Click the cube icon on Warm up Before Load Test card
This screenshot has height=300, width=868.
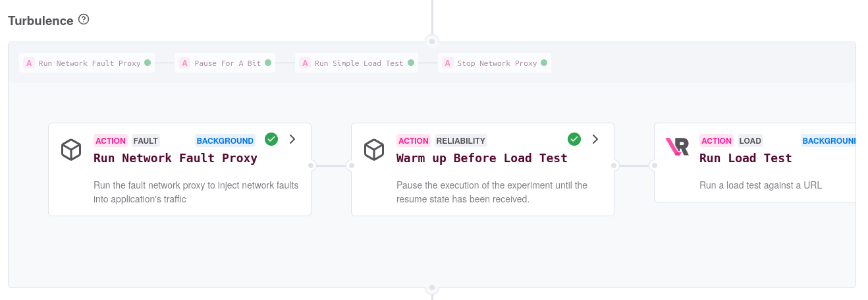[x=374, y=150]
